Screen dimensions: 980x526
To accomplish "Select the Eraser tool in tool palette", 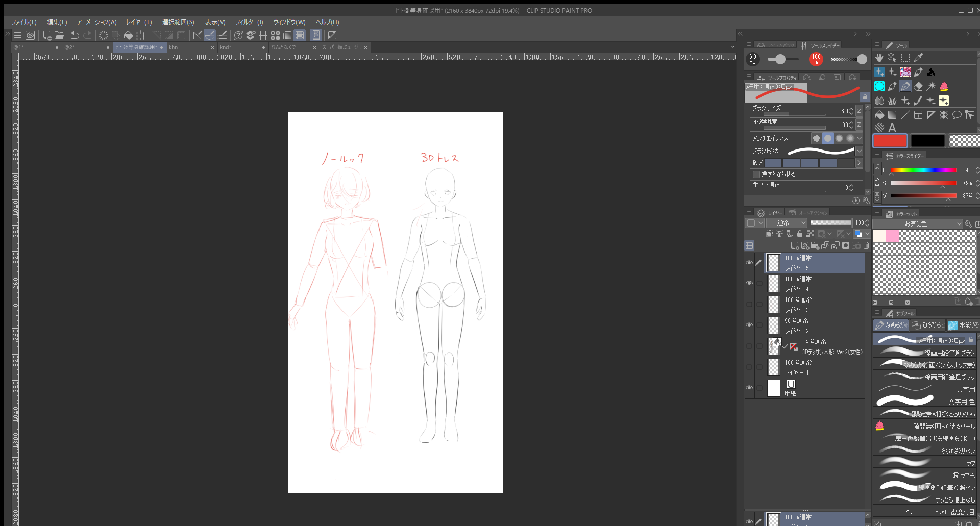I will pyautogui.click(x=918, y=86).
